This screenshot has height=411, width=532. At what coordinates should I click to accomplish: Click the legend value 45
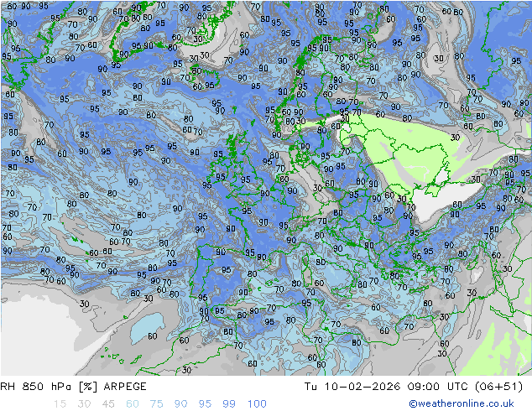(108, 403)
